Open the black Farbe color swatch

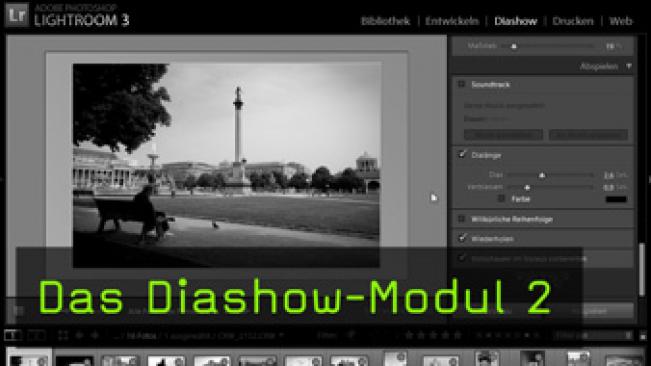(616, 199)
